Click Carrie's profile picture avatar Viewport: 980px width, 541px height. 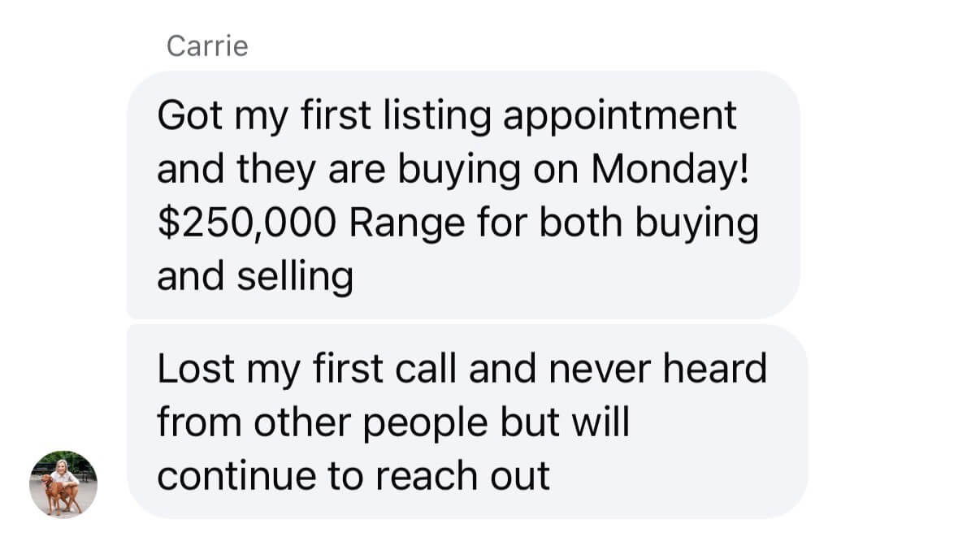[63, 484]
